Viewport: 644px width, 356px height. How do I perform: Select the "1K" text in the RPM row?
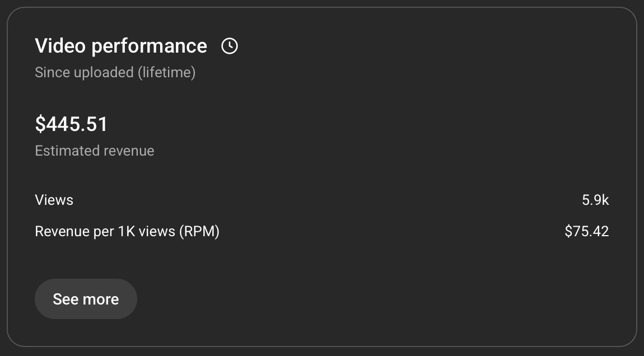pyautogui.click(x=127, y=231)
